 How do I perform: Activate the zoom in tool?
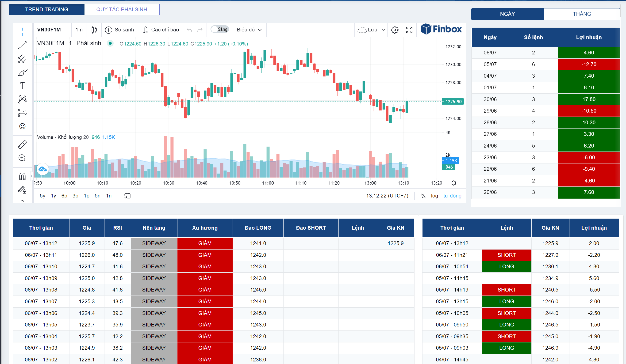tap(22, 158)
